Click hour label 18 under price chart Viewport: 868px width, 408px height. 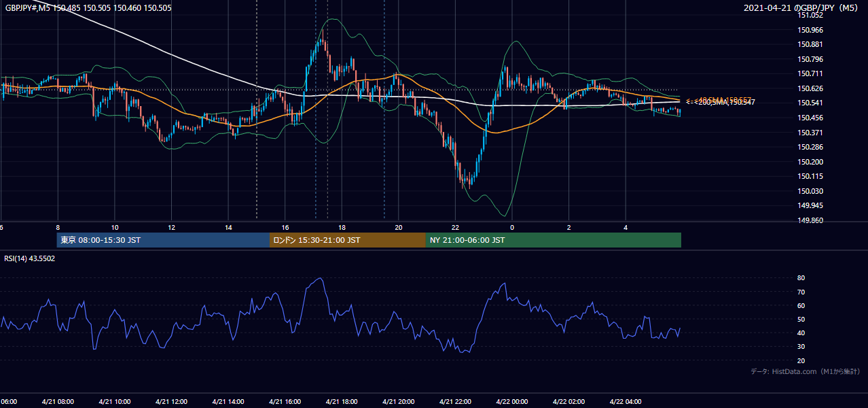(342, 228)
